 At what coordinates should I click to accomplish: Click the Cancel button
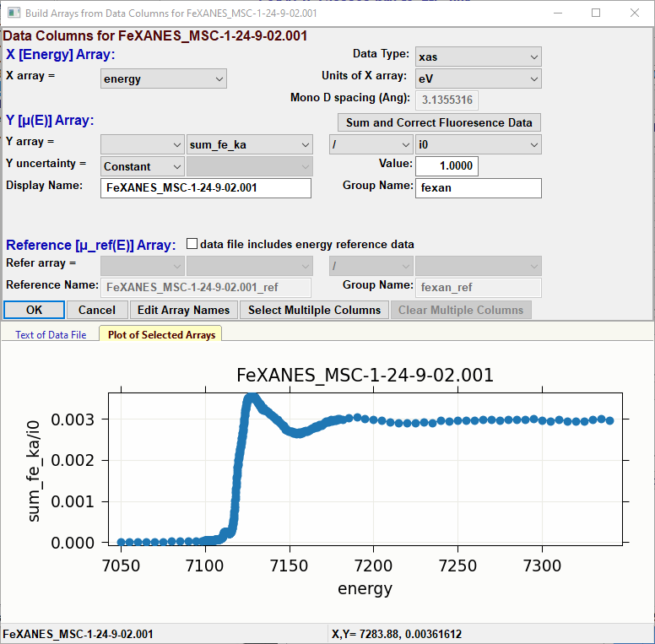click(x=97, y=310)
